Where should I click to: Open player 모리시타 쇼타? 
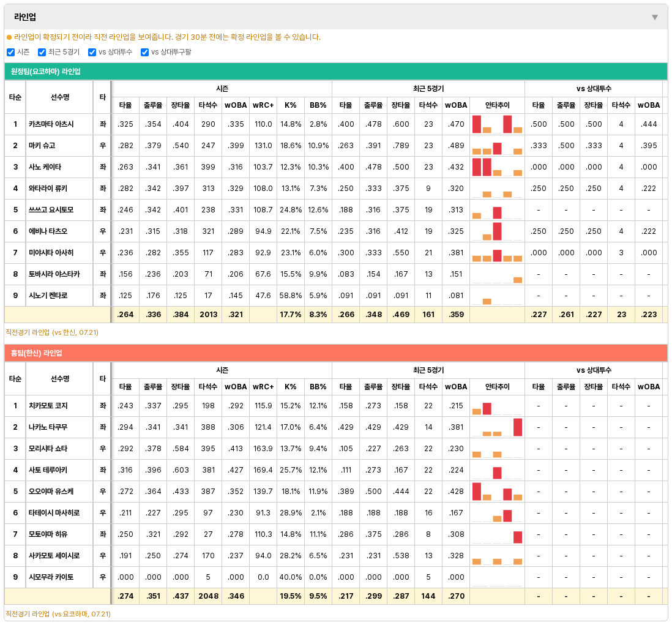tap(48, 449)
